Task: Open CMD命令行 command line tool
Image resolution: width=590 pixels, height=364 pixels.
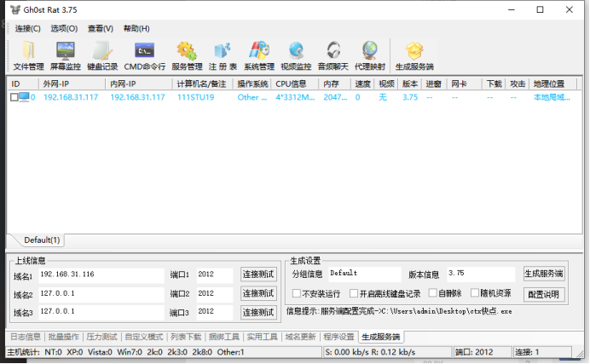Action: coord(145,55)
